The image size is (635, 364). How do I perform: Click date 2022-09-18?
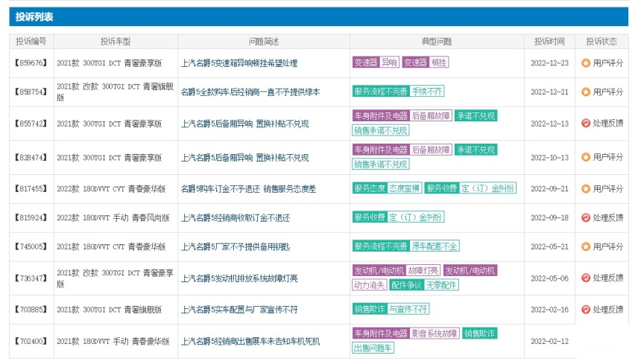(549, 217)
